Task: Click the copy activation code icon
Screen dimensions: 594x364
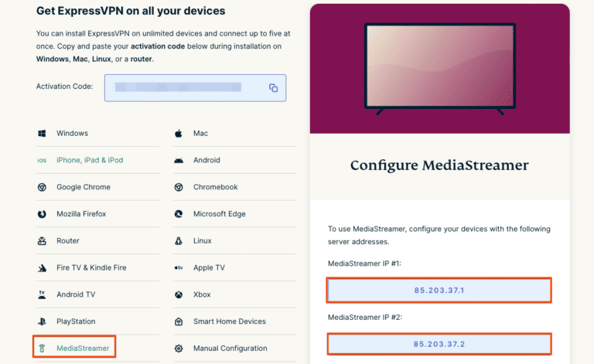Action: tap(273, 88)
